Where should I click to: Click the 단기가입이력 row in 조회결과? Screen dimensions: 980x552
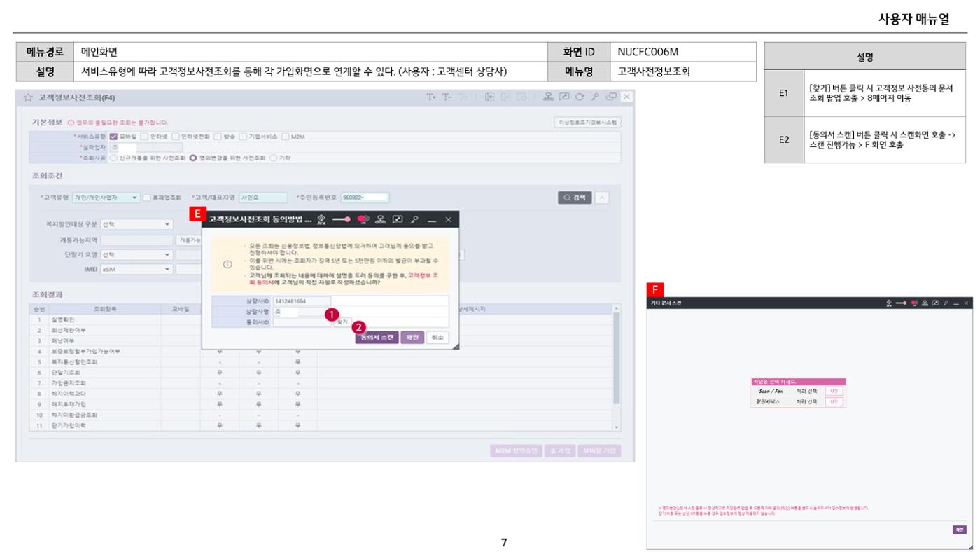tap(322, 426)
